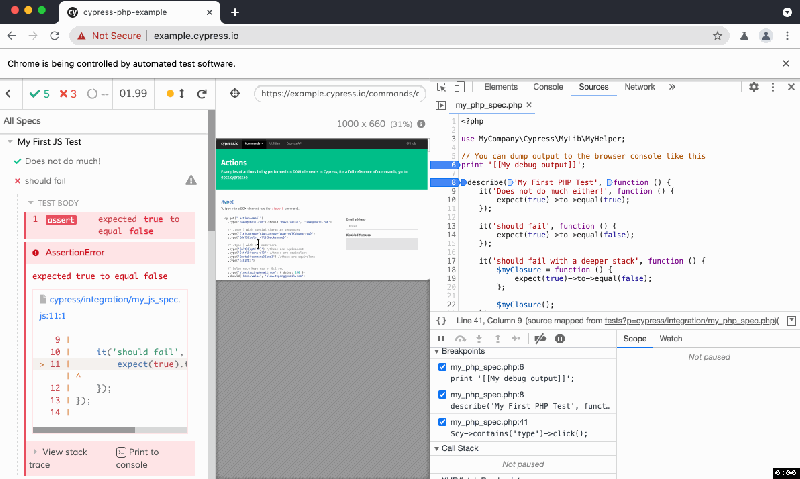Screen dimensions: 800x479
Task: Select the DevTools inspect element icon
Action: (441, 87)
